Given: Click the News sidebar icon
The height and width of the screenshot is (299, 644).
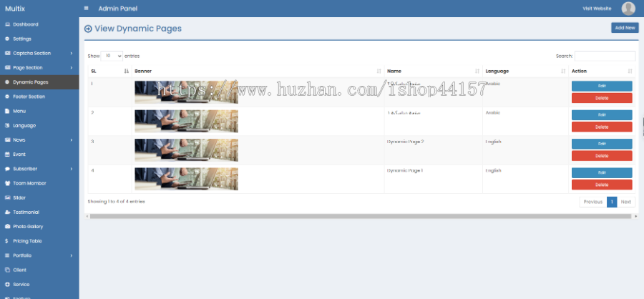Looking at the screenshot, I should (x=7, y=139).
